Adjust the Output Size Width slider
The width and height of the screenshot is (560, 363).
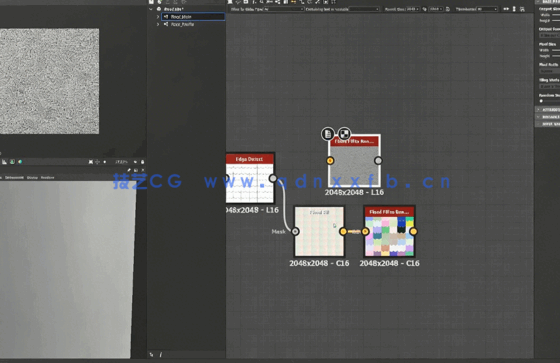[x=556, y=15]
